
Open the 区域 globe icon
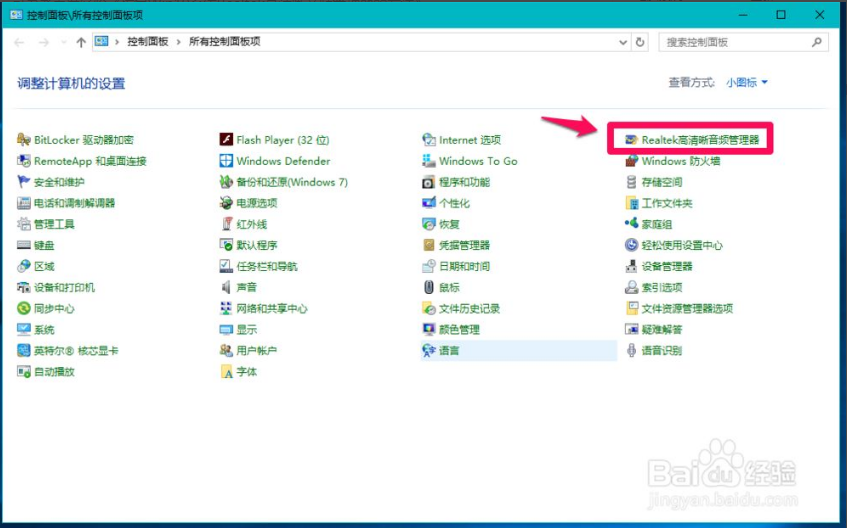pos(24,266)
